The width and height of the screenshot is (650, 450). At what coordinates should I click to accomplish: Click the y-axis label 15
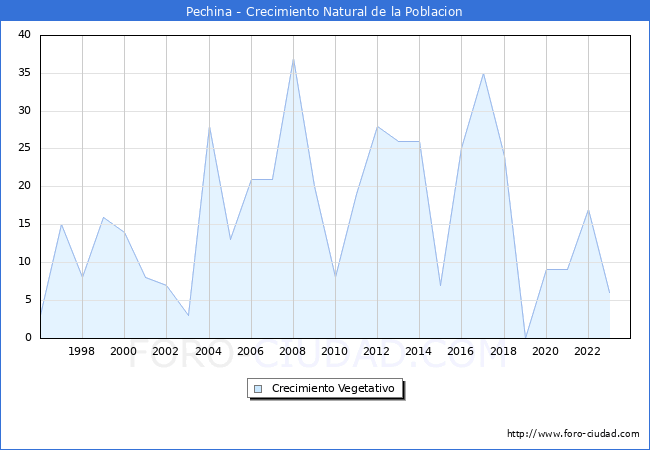[x=24, y=224]
